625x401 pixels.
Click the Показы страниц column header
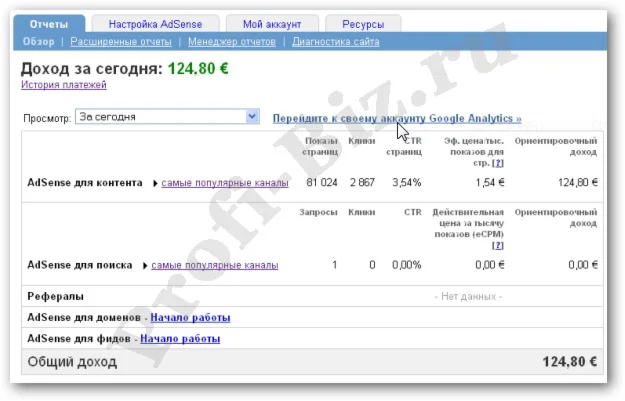coord(320,146)
